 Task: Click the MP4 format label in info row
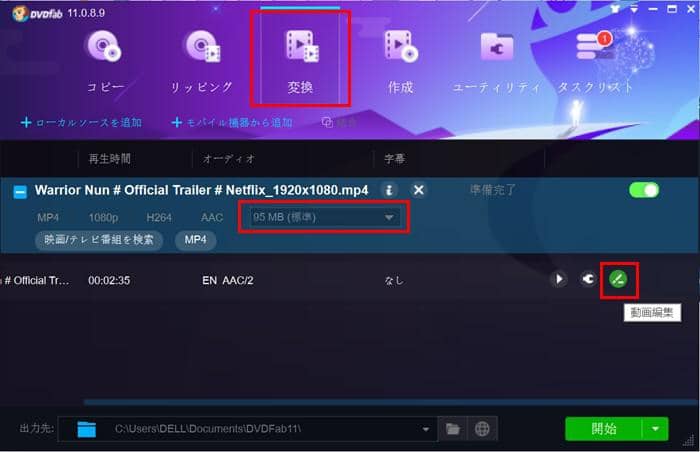click(48, 218)
